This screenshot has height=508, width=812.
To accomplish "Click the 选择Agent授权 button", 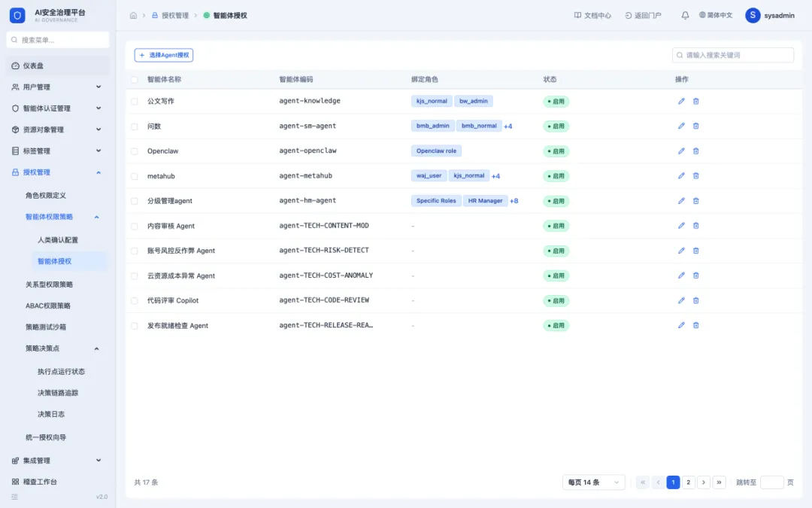I will (164, 55).
